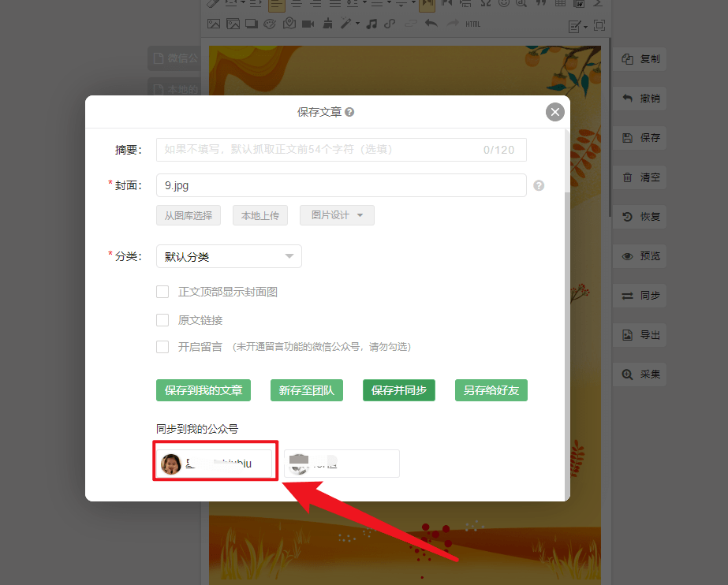Screen dimensions: 728x585
Task: Upload cover with 本地上传
Action: click(x=260, y=215)
